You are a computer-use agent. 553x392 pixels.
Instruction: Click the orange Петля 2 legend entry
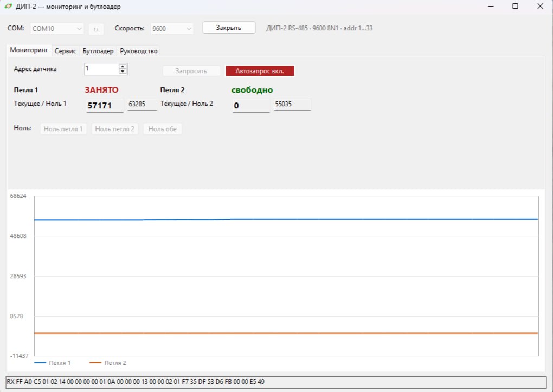[x=107, y=363]
